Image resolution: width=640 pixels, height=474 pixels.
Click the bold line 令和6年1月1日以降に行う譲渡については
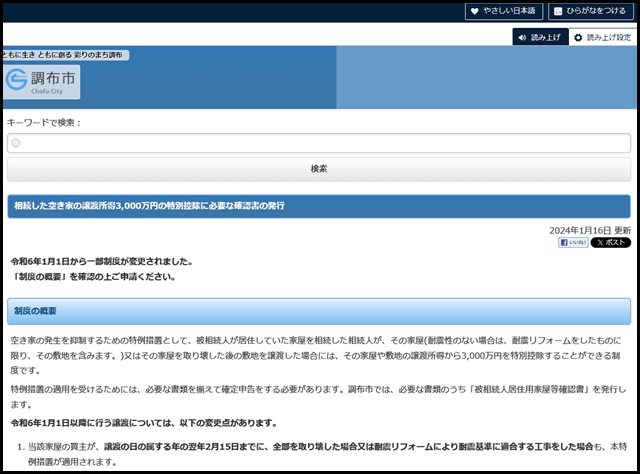click(144, 423)
